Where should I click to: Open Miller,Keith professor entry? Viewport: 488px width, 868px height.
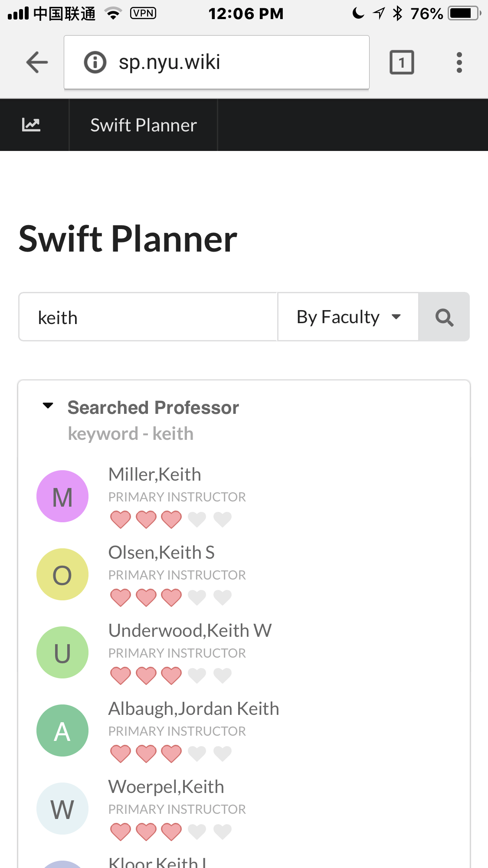click(x=154, y=475)
